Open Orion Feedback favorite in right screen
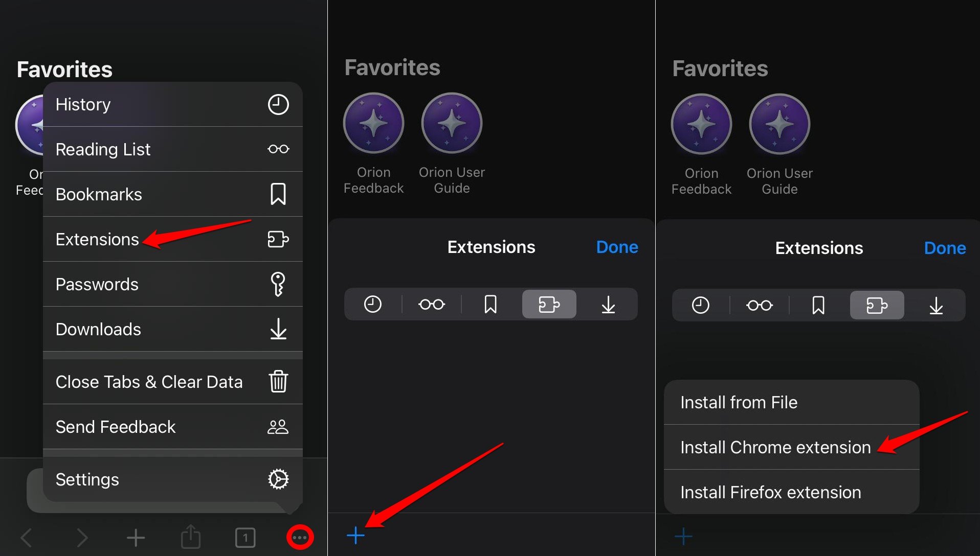The width and height of the screenshot is (980, 556). (702, 145)
